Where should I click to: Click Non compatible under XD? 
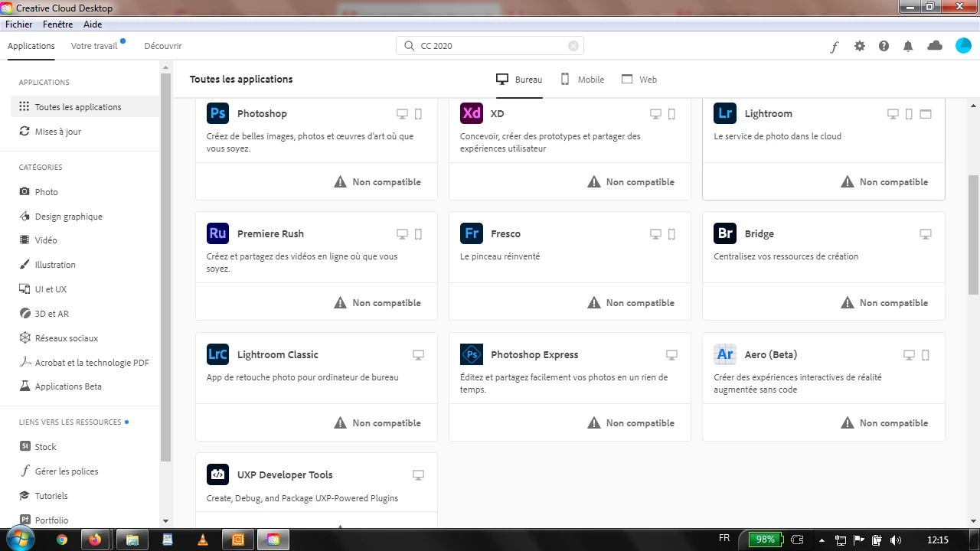click(x=631, y=182)
